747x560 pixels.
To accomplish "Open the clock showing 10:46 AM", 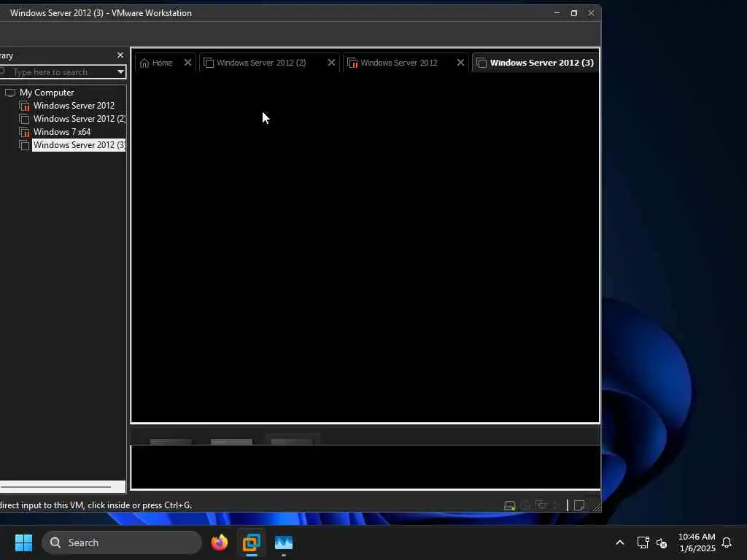I will 697,542.
